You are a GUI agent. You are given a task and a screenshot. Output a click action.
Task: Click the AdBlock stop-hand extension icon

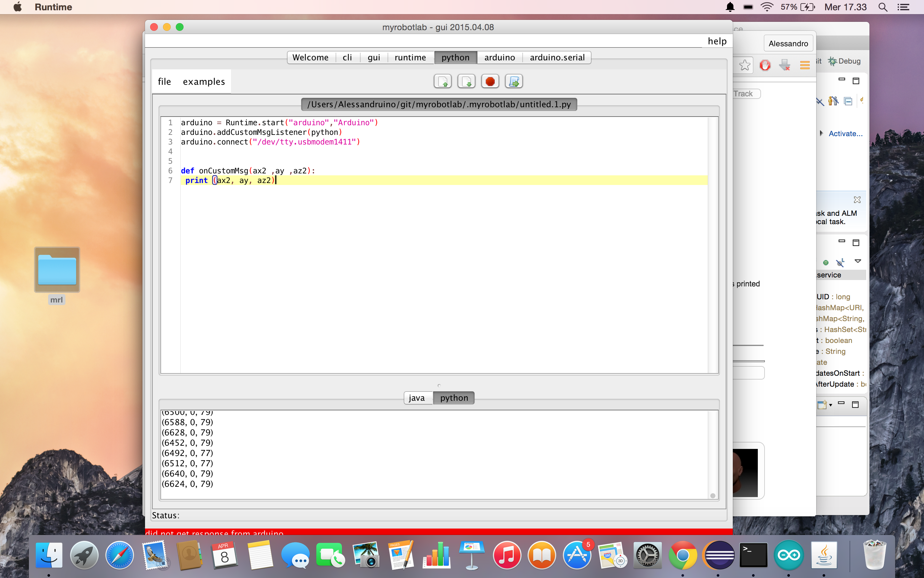point(765,66)
